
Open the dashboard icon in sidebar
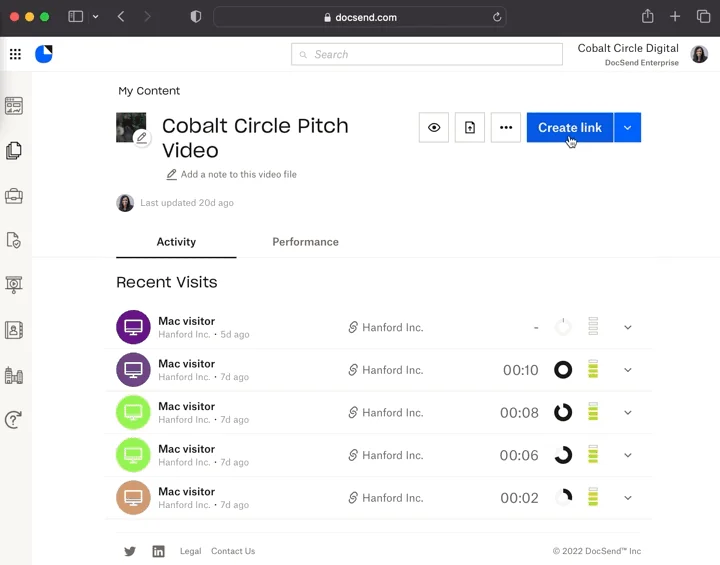click(x=14, y=106)
